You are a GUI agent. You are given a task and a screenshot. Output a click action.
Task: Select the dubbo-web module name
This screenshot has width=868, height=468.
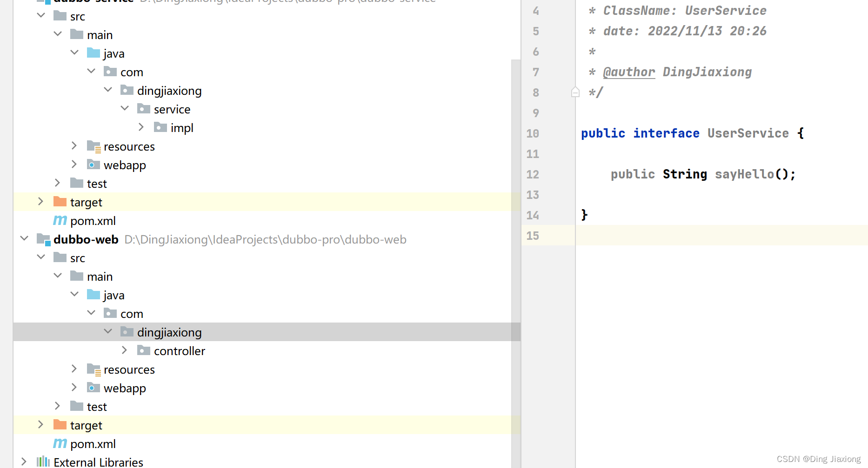point(86,239)
